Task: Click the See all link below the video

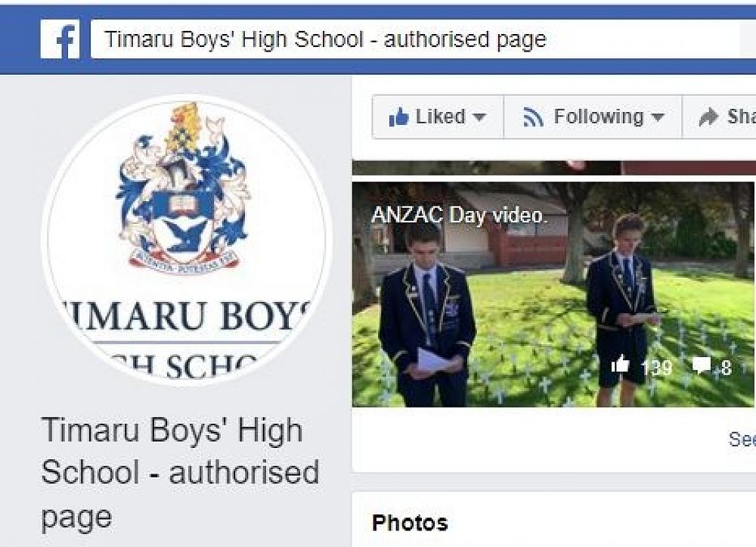Action: tap(742, 439)
